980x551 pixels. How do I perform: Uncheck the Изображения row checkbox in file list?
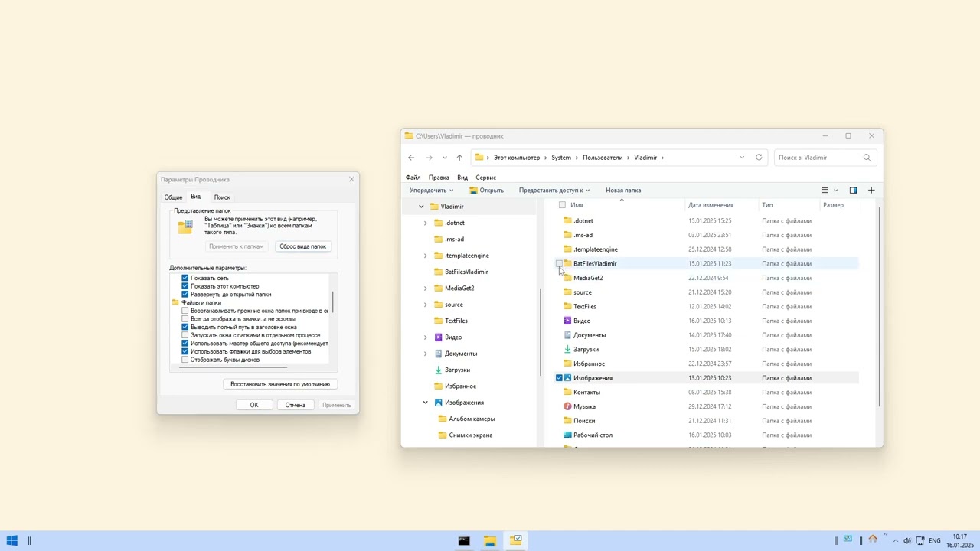[559, 378]
